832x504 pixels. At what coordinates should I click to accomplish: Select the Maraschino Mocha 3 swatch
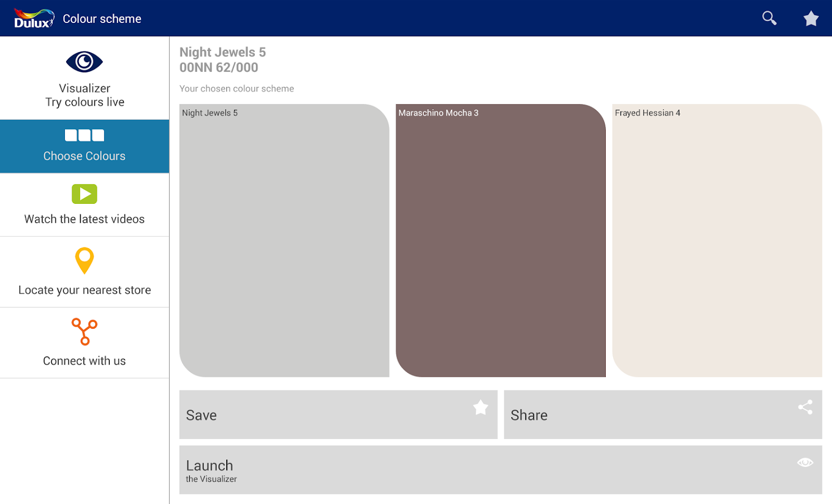coord(501,240)
